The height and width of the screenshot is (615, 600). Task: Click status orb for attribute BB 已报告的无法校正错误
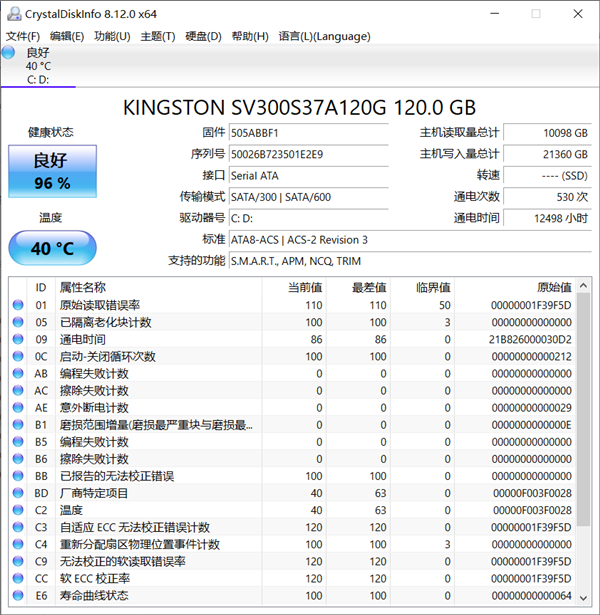tap(18, 476)
